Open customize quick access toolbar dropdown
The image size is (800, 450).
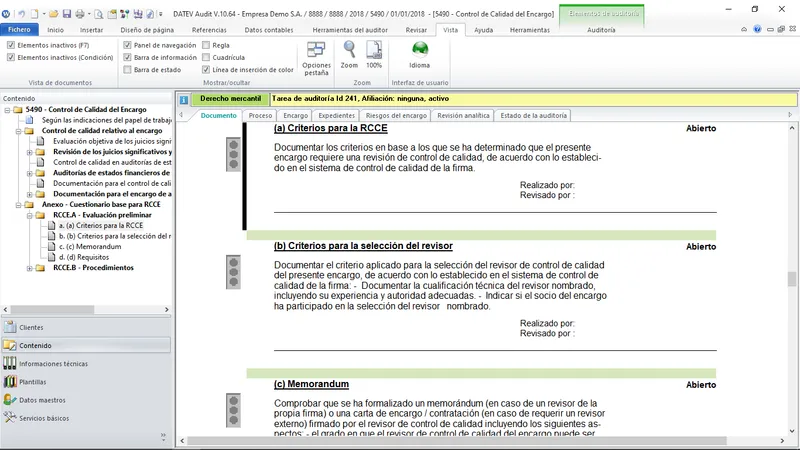[x=161, y=14]
